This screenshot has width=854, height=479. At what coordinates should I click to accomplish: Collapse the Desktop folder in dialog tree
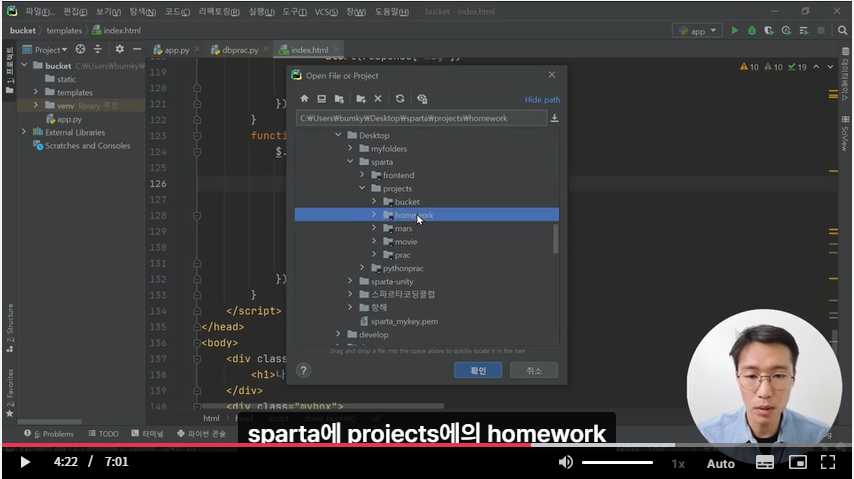point(338,135)
